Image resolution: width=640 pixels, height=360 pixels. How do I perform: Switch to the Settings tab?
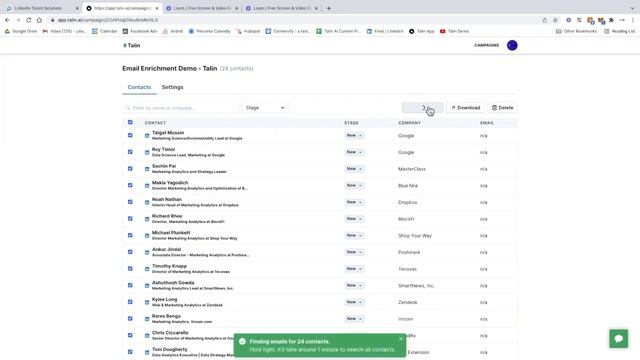[172, 87]
